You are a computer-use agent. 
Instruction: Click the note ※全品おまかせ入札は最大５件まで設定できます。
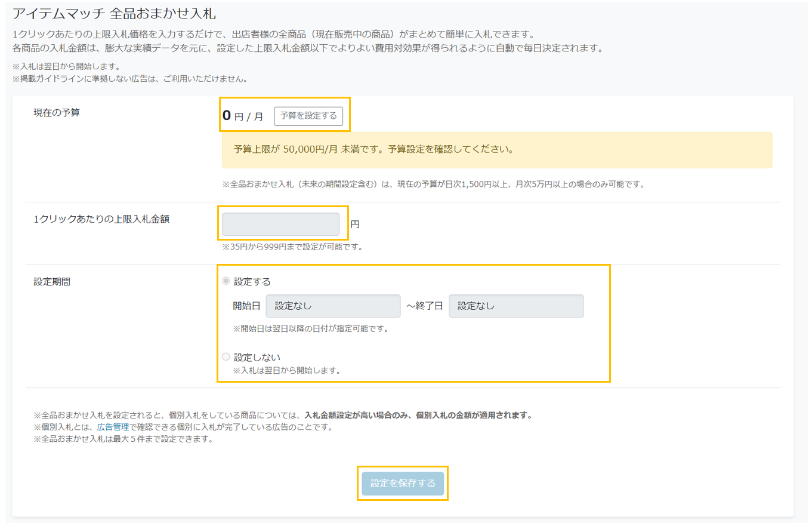tap(124, 440)
